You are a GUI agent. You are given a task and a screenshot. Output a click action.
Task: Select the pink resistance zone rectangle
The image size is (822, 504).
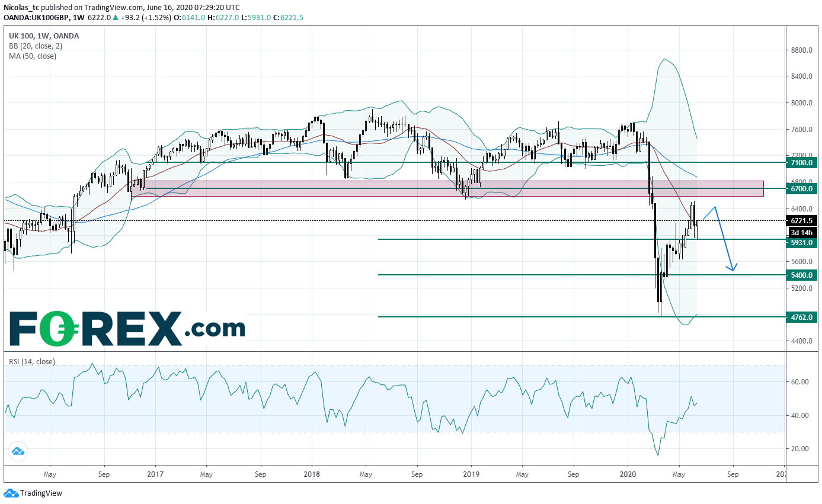455,188
